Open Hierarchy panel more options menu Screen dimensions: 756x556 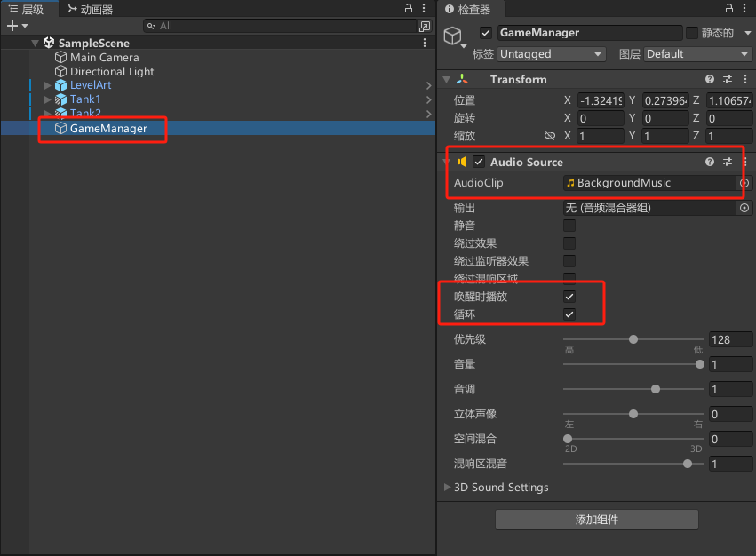(424, 8)
